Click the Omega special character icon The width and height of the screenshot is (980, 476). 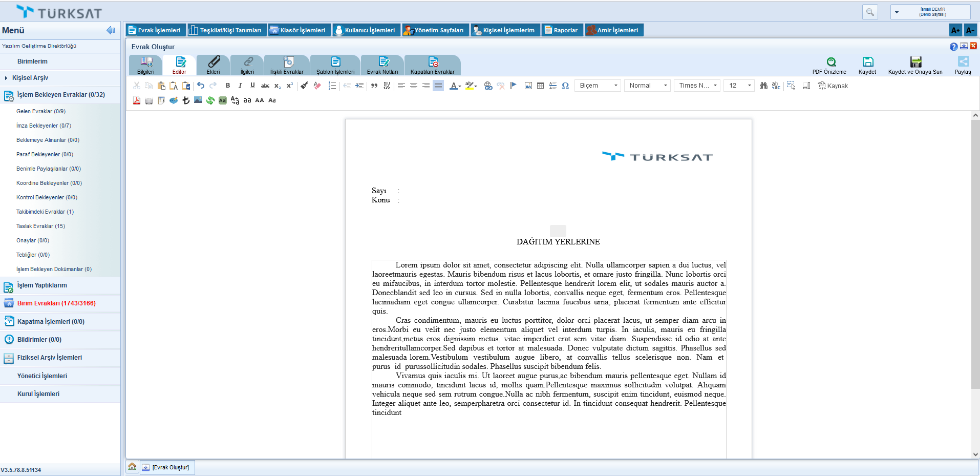click(565, 86)
